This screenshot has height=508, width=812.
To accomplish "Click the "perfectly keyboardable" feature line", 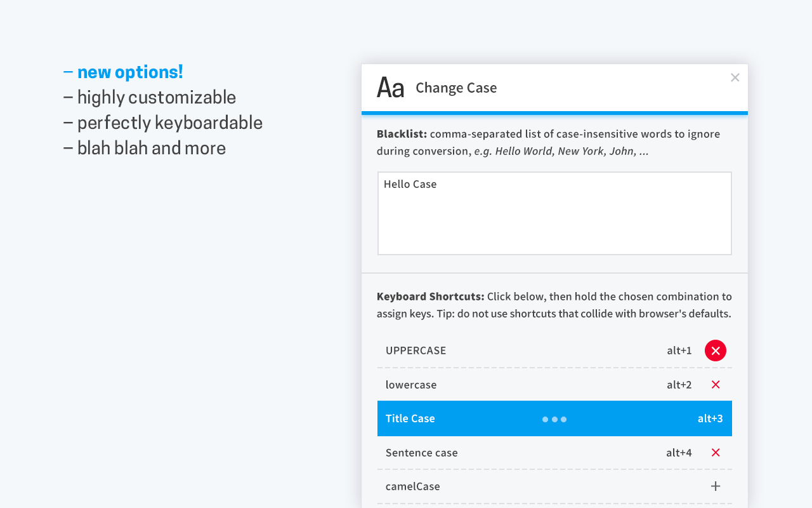I will [164, 123].
